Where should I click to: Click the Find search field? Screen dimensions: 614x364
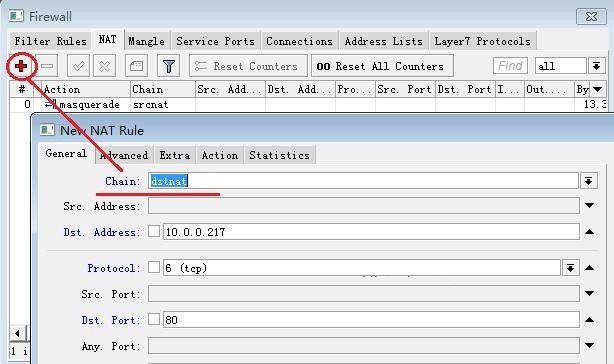(x=510, y=66)
